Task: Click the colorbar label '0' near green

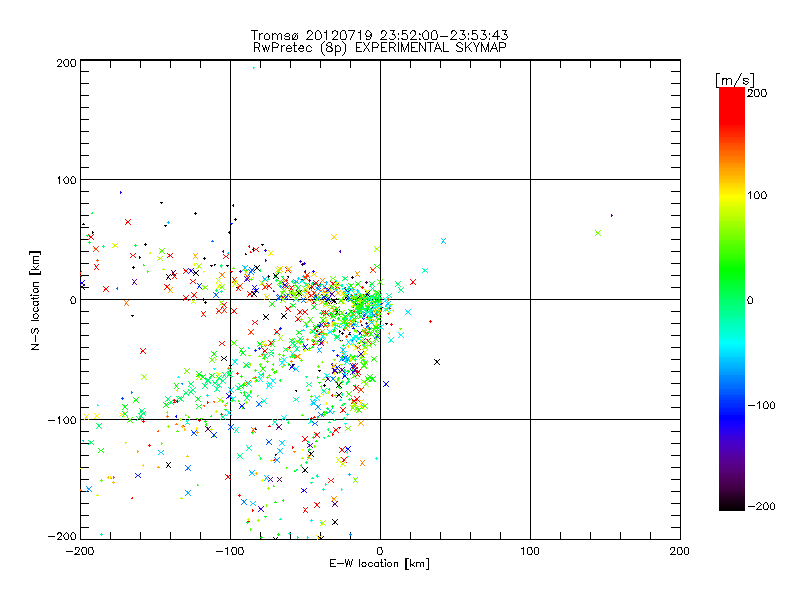Action: click(x=750, y=300)
